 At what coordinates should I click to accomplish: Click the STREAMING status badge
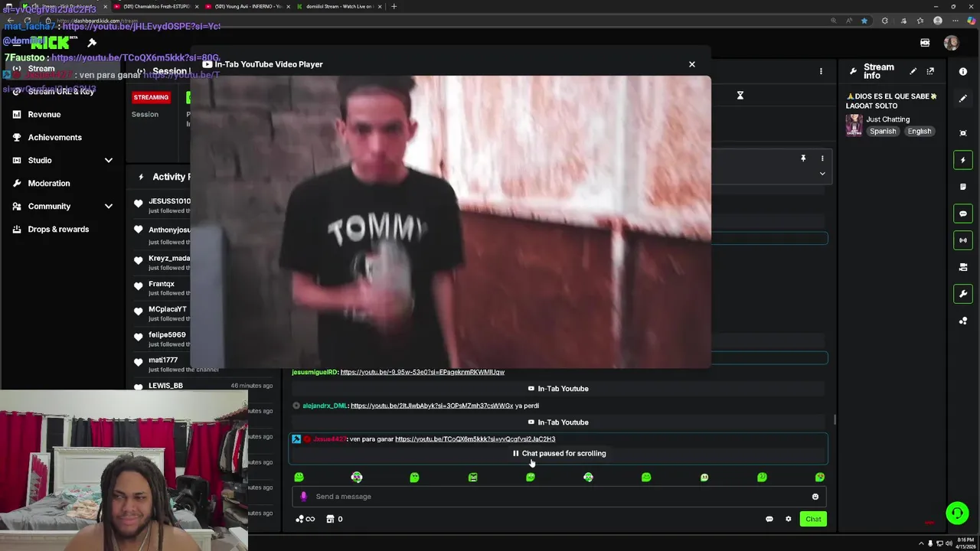[151, 97]
